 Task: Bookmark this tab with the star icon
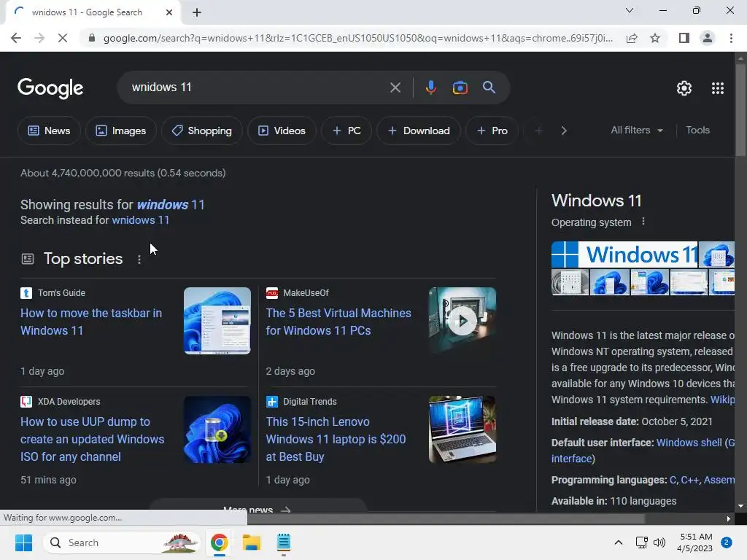[655, 38]
